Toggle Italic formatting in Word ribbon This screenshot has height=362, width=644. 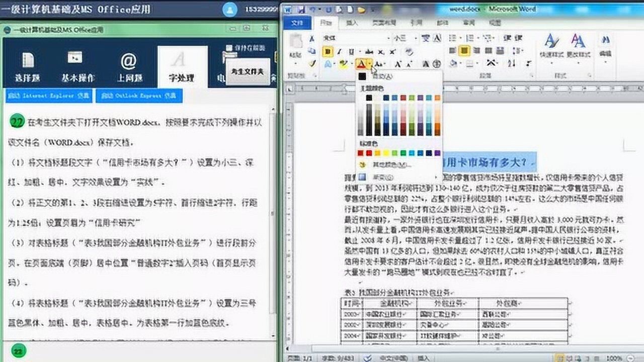point(340,51)
